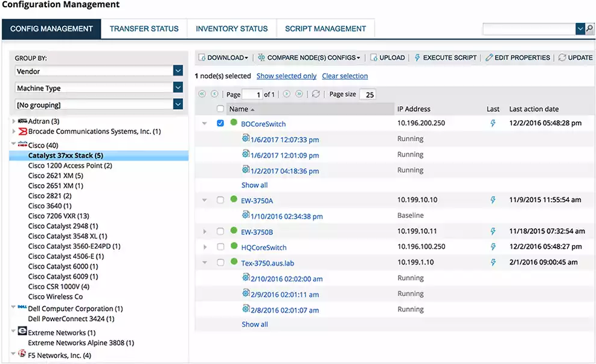Select Dell PowerConnect 3424 (1)
Viewport: 596px width, 364px height.
(x=71, y=319)
